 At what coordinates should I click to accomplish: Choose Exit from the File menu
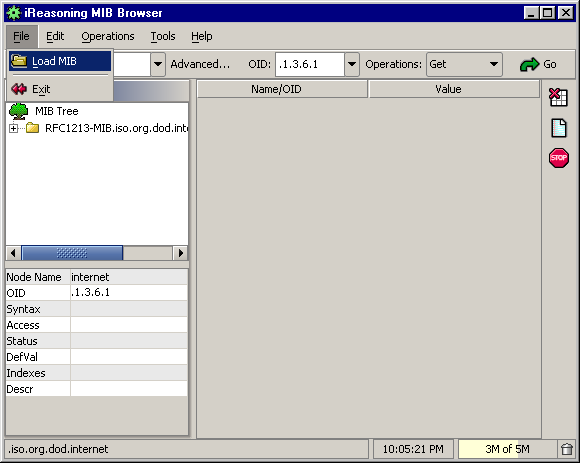pos(60,89)
